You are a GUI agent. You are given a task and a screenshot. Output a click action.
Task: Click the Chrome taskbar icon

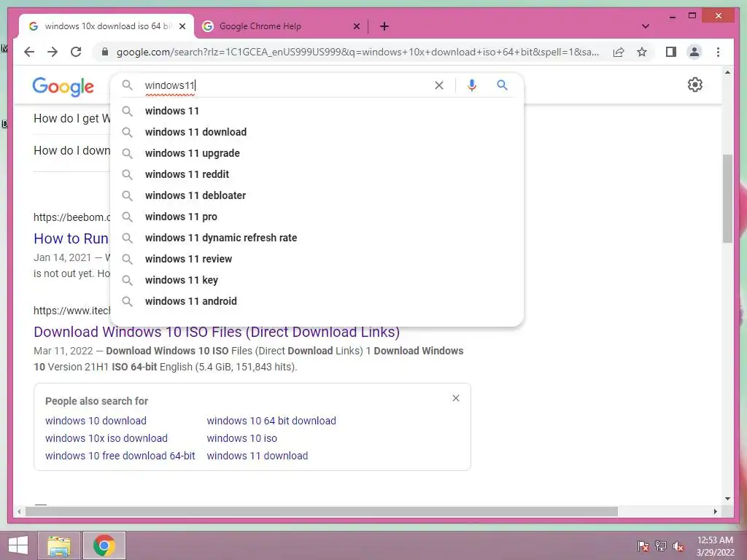pyautogui.click(x=104, y=545)
